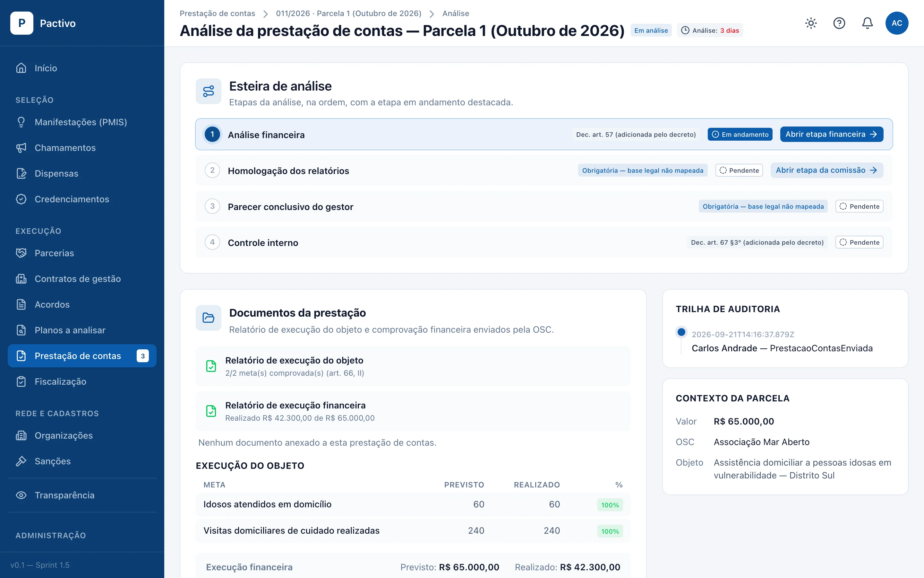Click the Controle interno step
This screenshot has height=578, width=924.
[544, 242]
